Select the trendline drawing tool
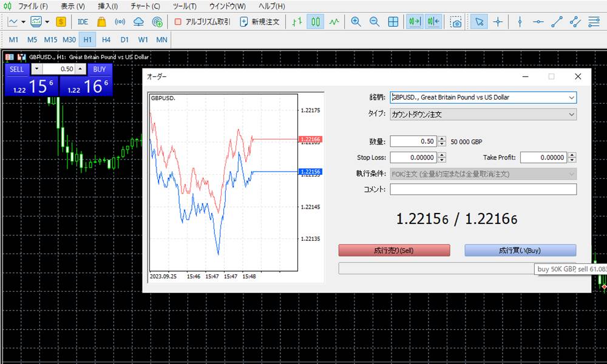Viewport: 607px width, 364px height. click(557, 22)
